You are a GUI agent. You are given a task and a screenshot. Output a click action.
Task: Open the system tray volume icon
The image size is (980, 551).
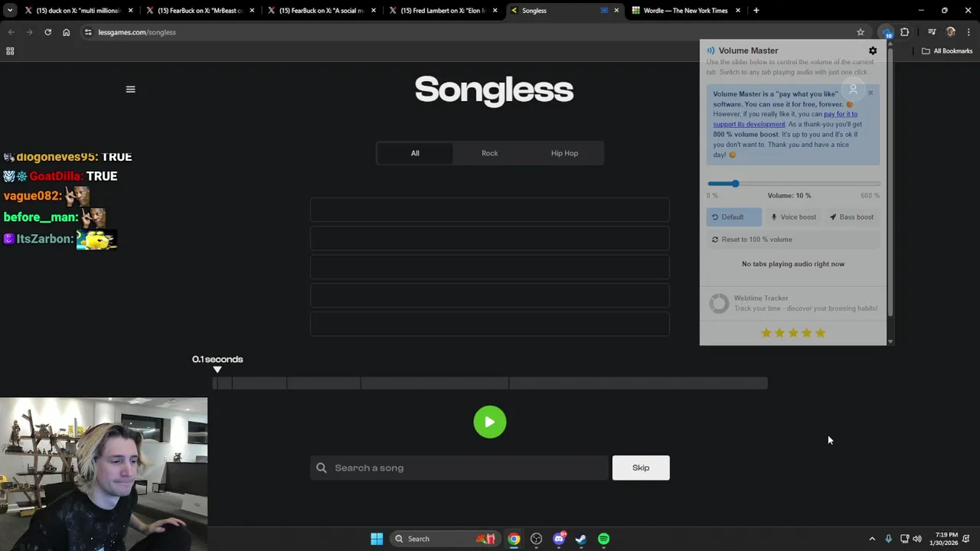tap(917, 539)
